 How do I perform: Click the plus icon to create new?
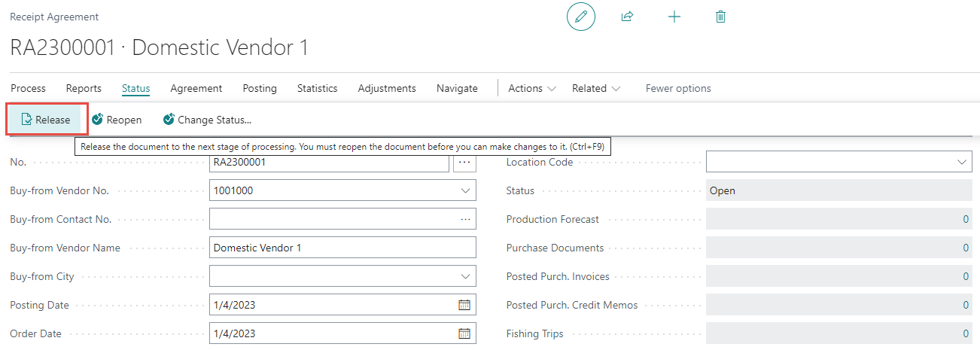(674, 17)
